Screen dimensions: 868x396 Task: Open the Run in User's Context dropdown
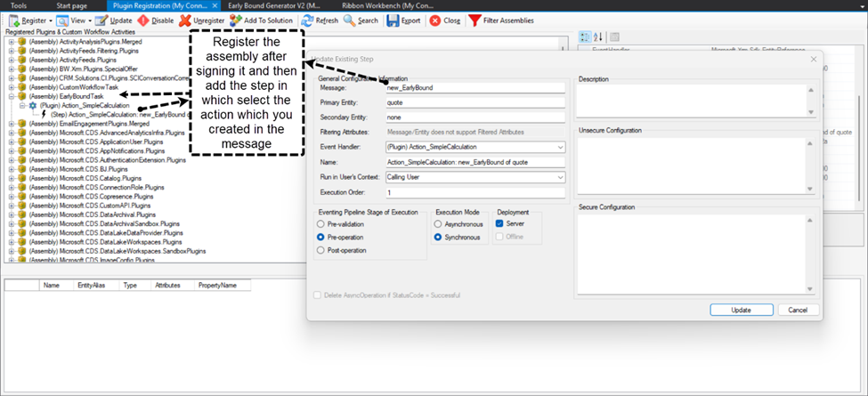tap(561, 177)
